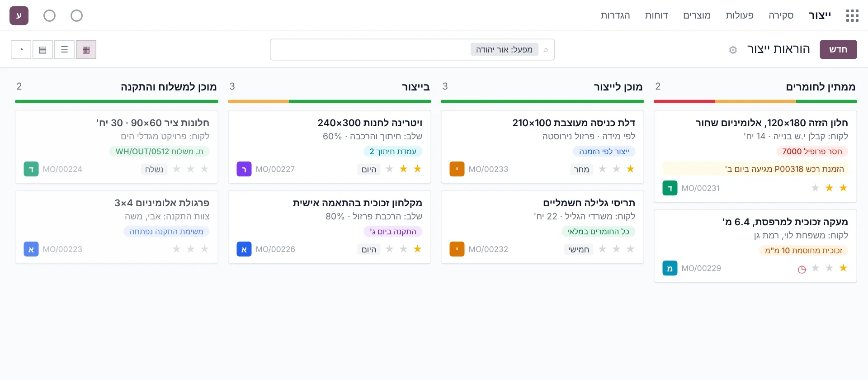This screenshot has width=868, height=380.
Task: Open the מוצרים menu
Action: click(x=697, y=15)
